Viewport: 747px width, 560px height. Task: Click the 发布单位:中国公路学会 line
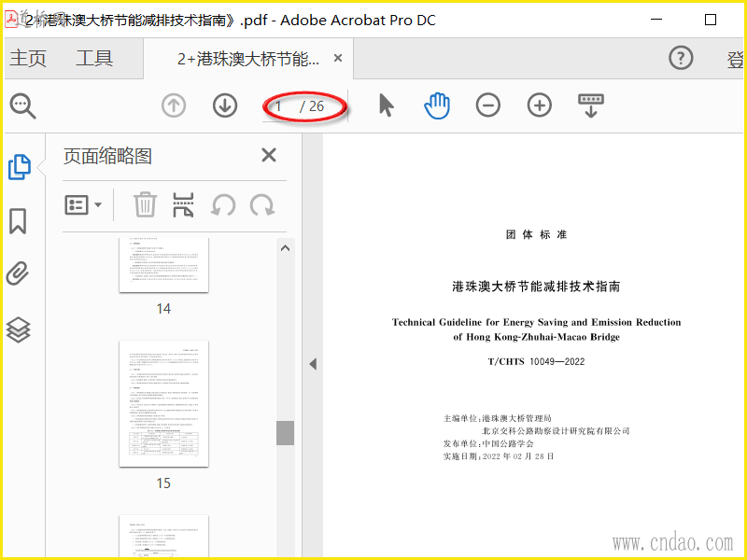488,444
